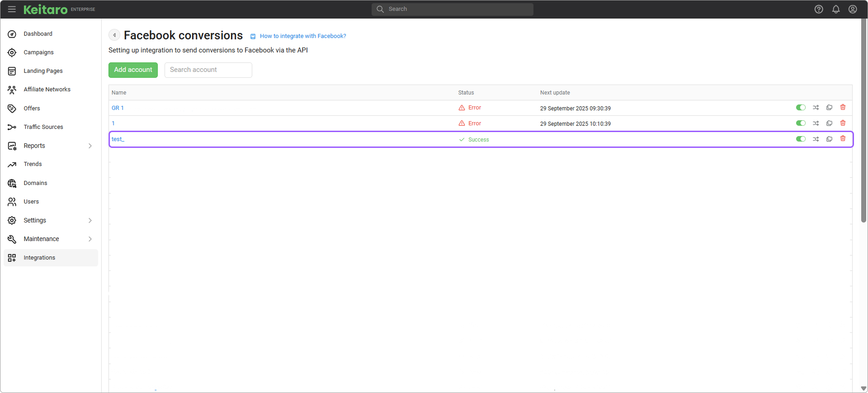The image size is (868, 393).
Task: Delete the GR 1 account
Action: click(x=843, y=108)
